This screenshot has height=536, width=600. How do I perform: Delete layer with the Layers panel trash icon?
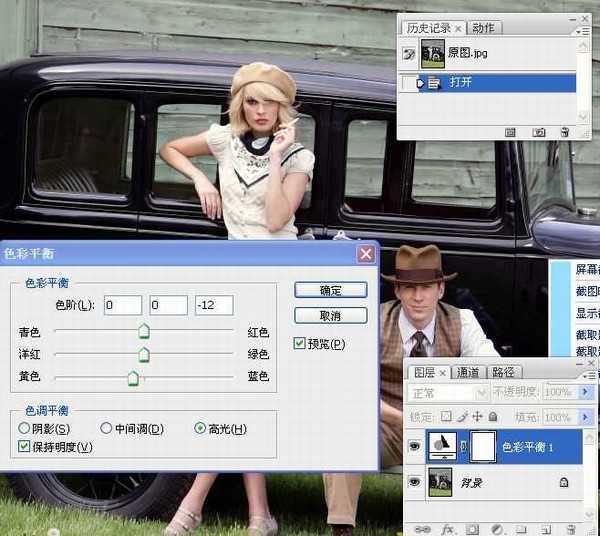[569, 527]
